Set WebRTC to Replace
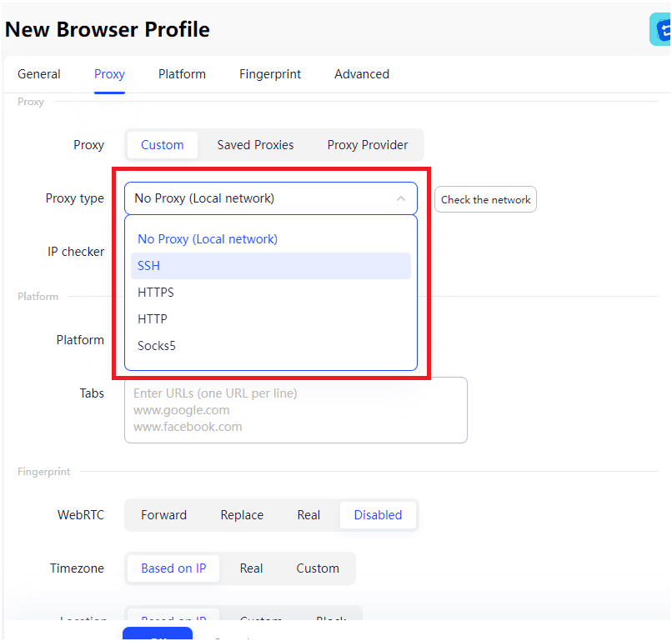 coord(242,515)
